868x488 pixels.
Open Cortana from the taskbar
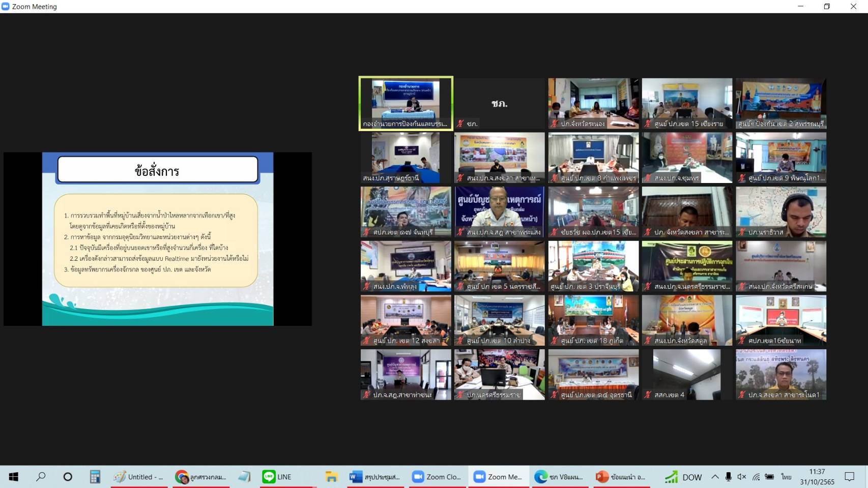tap(68, 477)
